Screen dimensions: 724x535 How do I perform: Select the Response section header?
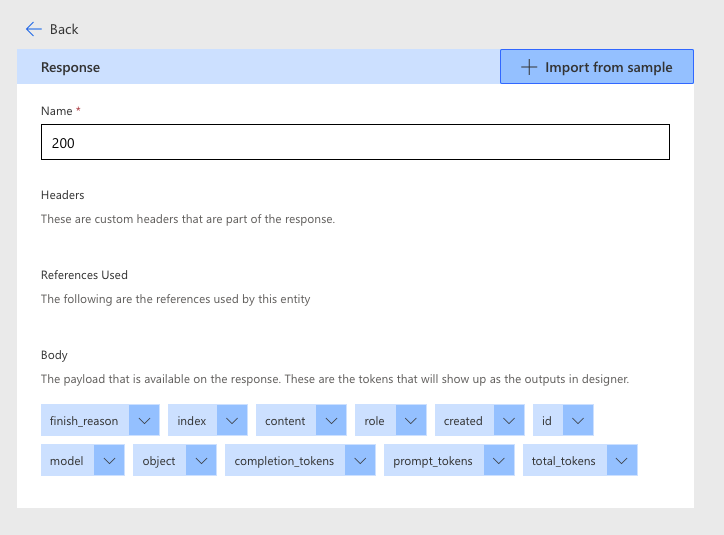[x=70, y=67]
